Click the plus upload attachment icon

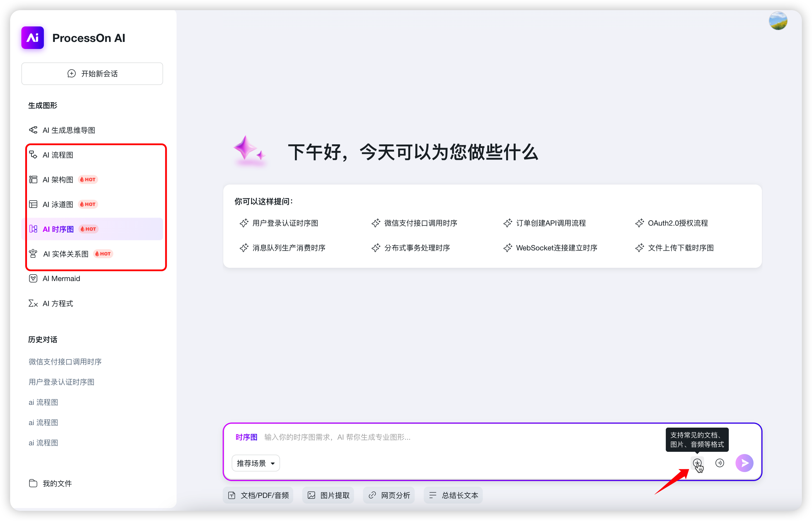pos(697,462)
